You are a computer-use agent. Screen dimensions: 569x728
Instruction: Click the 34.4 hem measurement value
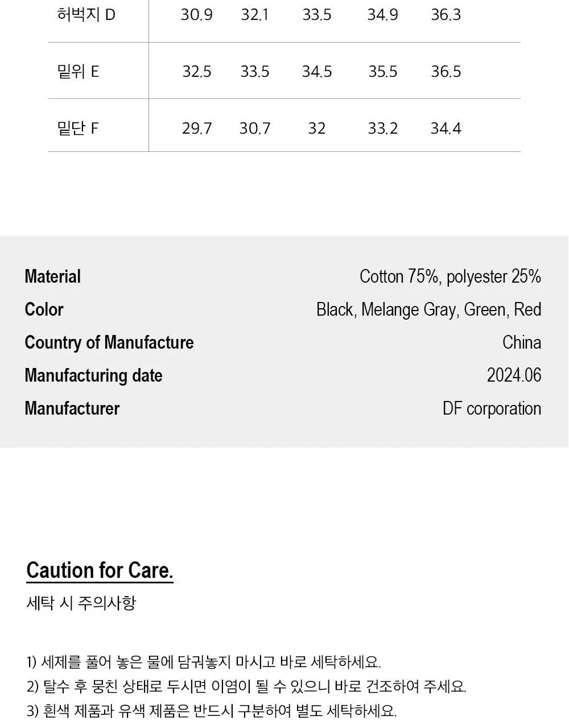click(x=446, y=129)
